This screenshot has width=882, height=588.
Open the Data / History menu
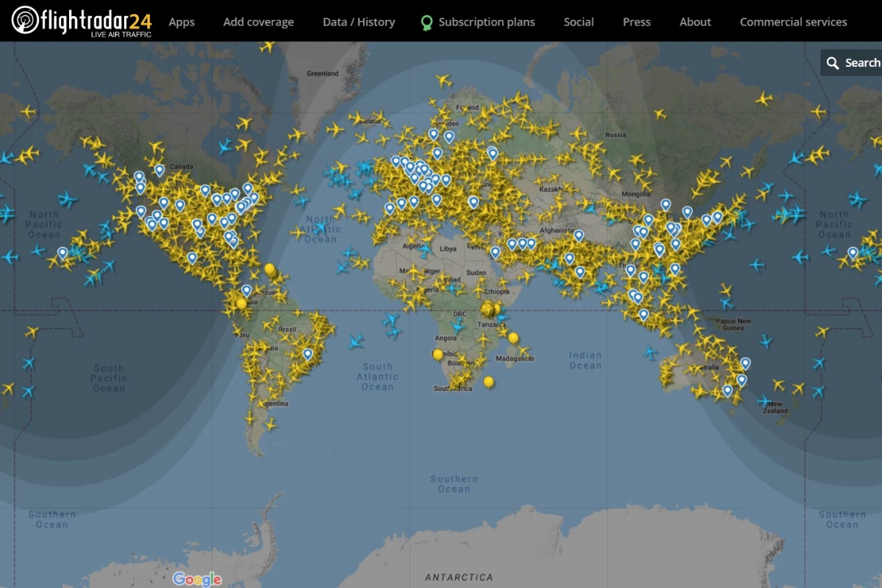358,22
